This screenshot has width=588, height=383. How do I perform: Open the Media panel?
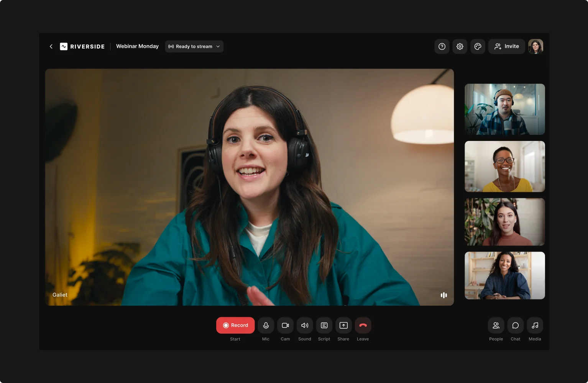click(535, 325)
